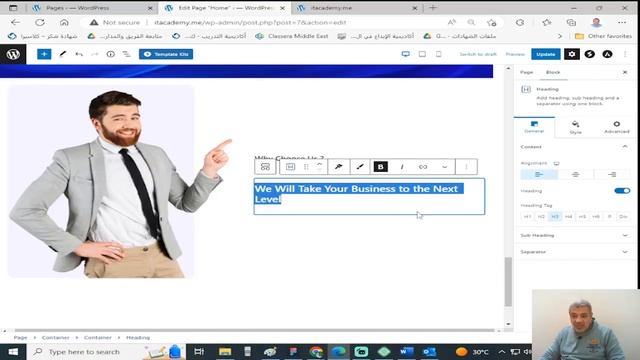Open the List View outline
Image resolution: width=640 pixels, height=360 pixels.
pyautogui.click(x=127, y=54)
